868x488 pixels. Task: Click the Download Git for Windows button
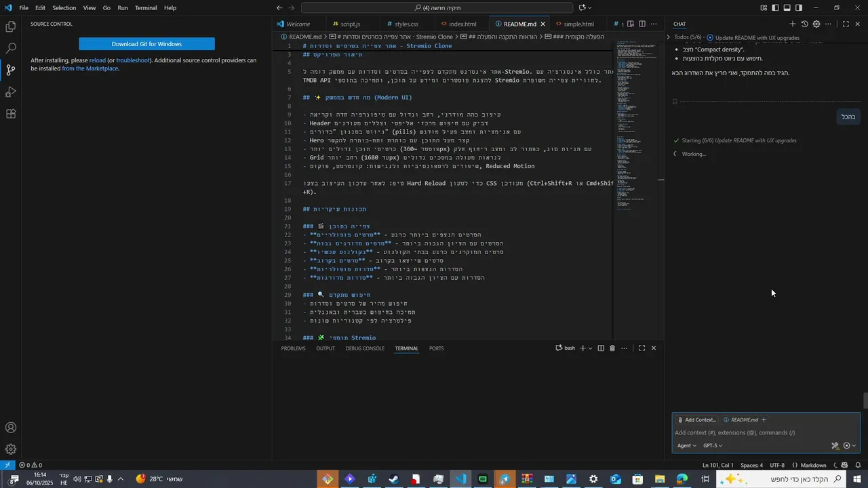[146, 44]
